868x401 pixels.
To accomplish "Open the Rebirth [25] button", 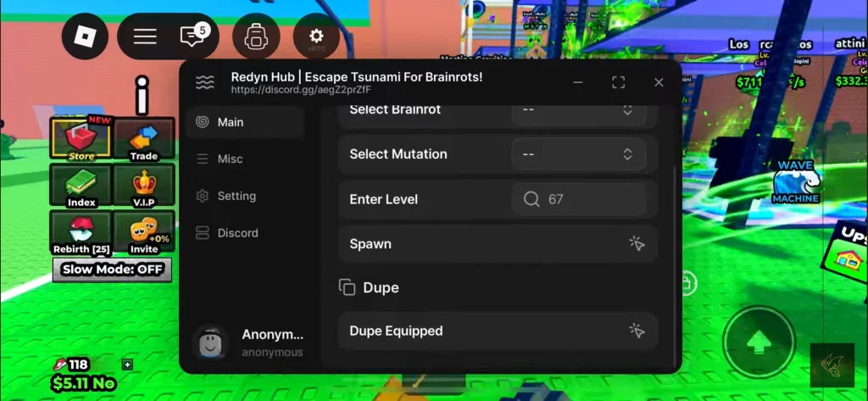I will [81, 232].
